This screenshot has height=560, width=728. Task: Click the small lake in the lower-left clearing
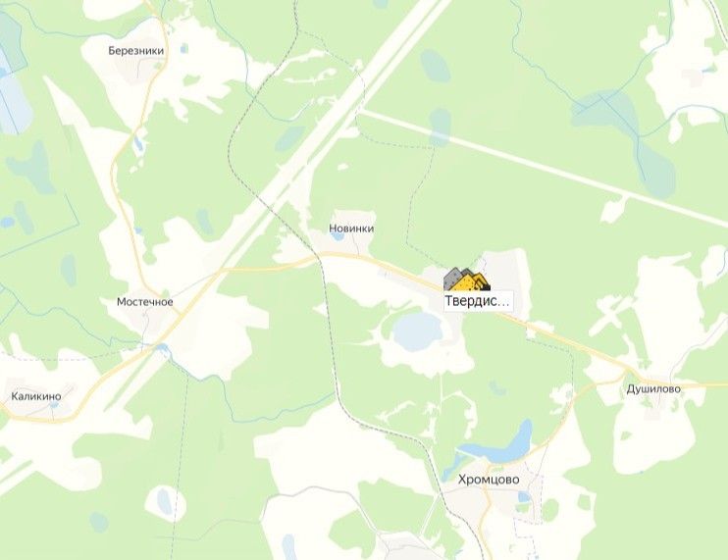point(165,501)
